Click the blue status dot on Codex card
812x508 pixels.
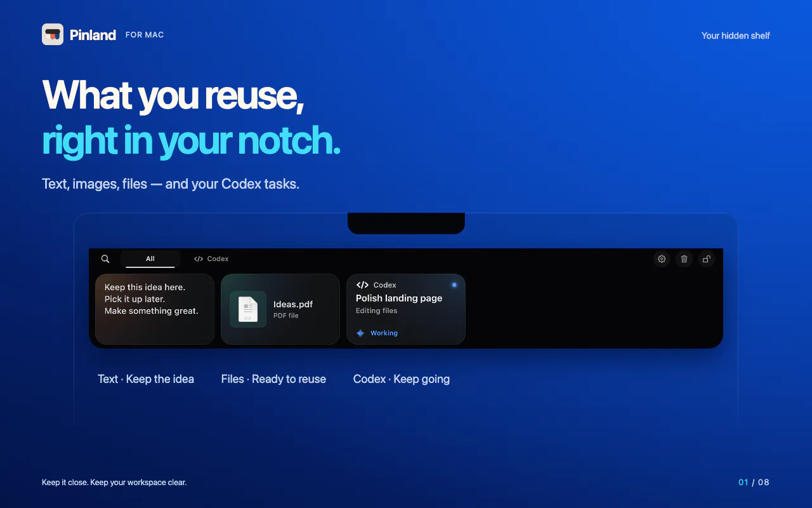click(454, 284)
